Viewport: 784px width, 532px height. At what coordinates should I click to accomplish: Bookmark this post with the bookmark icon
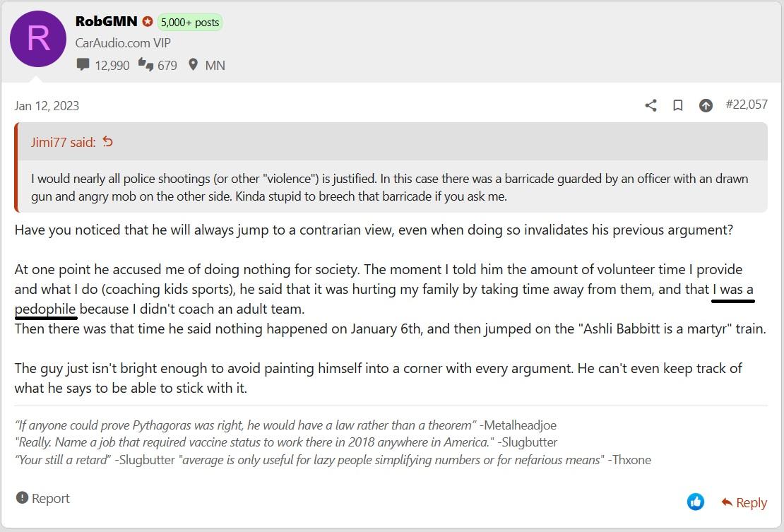click(678, 105)
